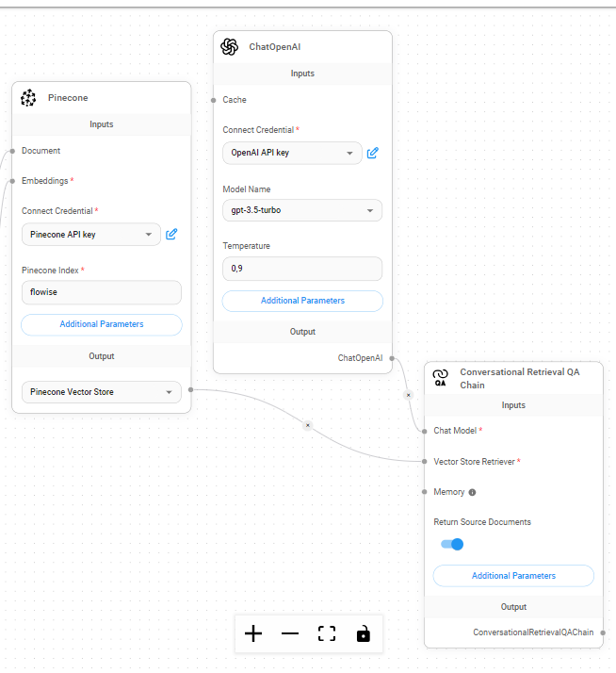The width and height of the screenshot is (616, 673).
Task: Click the Temperature input field
Action: (302, 269)
